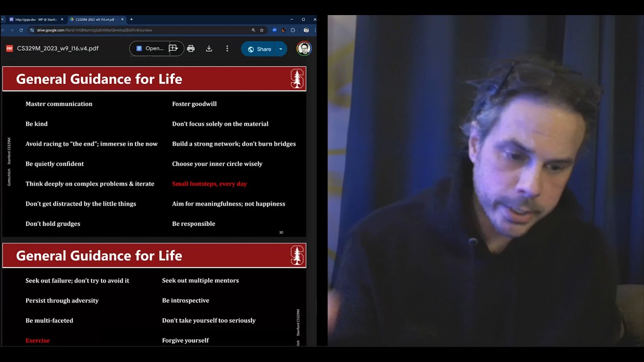Close the CS329M PDF tab
Viewport: 644px width, 362px height.
[x=122, y=20]
